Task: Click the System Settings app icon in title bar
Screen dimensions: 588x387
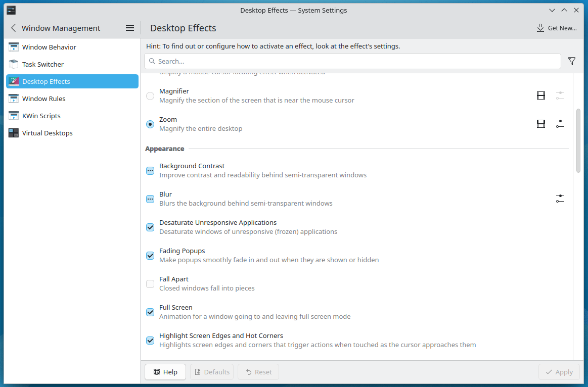Action: coord(11,10)
